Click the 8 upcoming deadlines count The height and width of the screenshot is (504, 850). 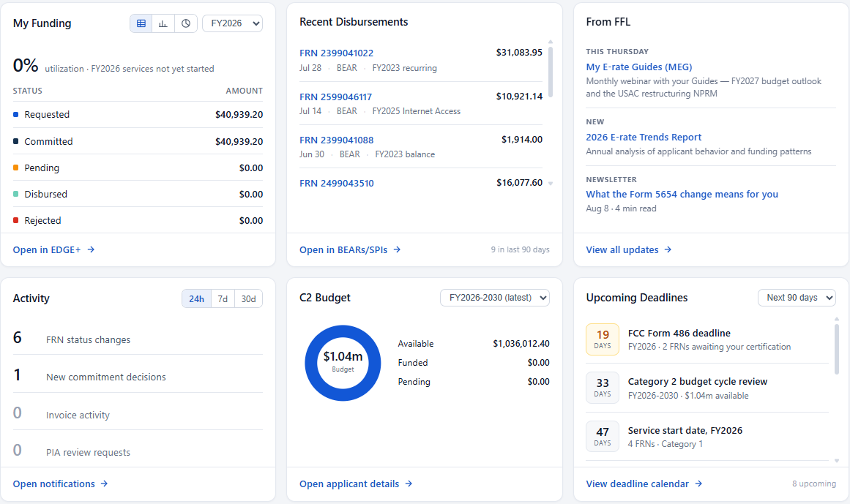(x=813, y=484)
